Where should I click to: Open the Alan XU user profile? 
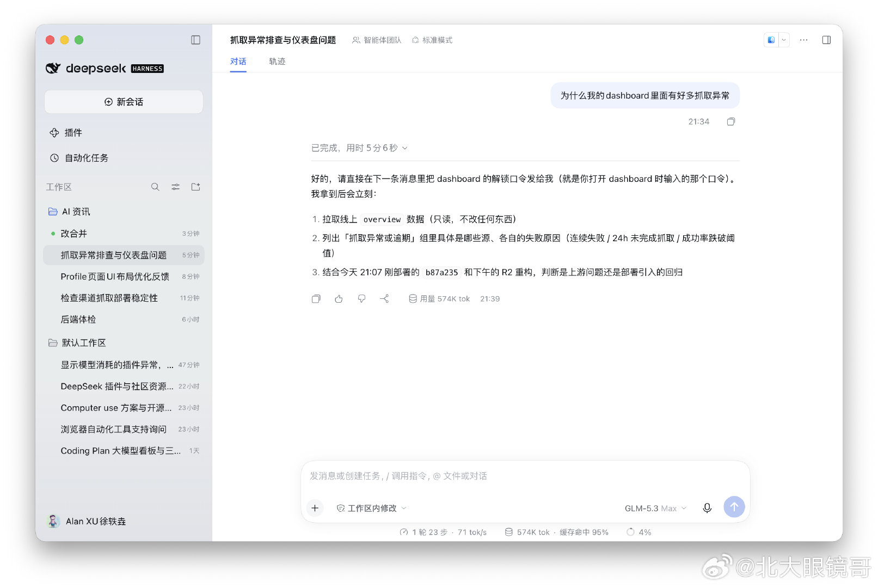(87, 521)
